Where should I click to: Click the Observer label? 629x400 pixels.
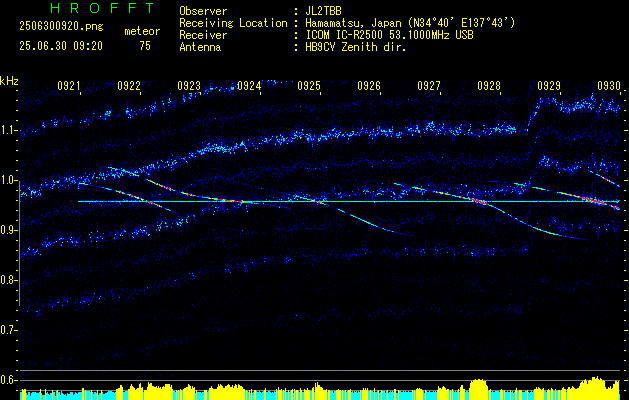coord(203,11)
